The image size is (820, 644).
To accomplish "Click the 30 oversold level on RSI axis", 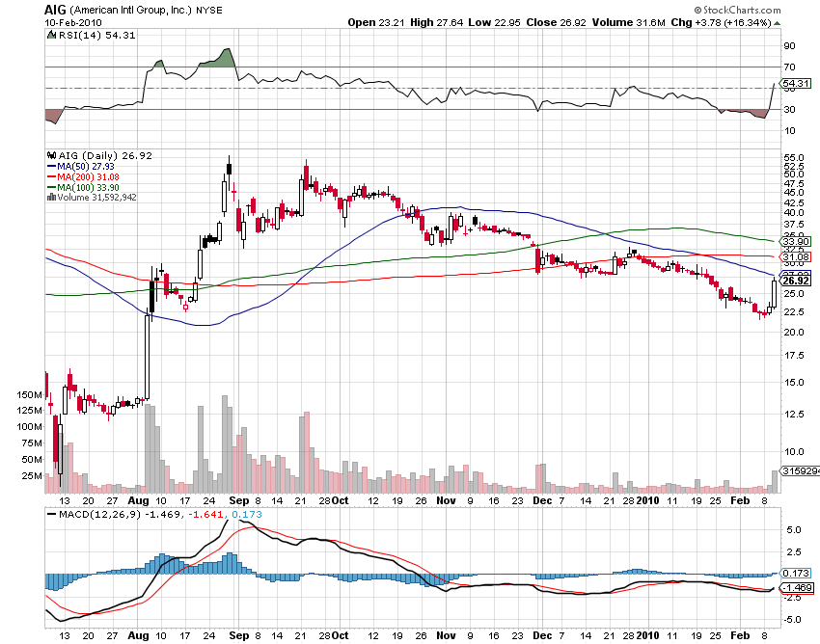I will point(789,109).
